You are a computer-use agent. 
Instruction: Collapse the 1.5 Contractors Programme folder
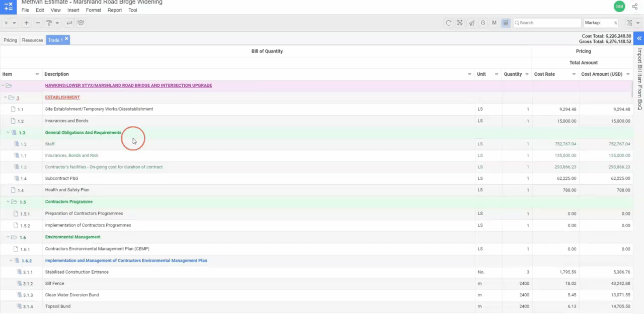8,202
